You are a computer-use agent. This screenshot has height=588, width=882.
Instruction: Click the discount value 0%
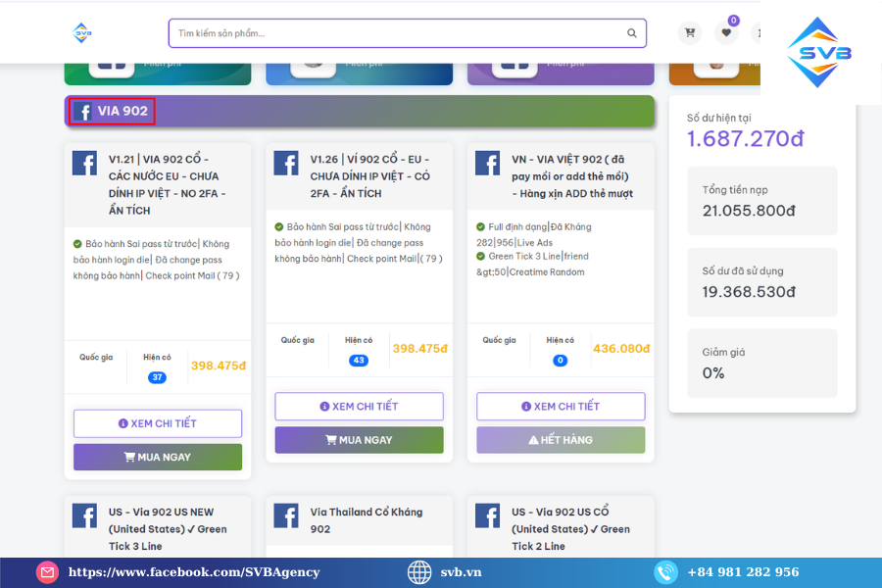(x=713, y=373)
